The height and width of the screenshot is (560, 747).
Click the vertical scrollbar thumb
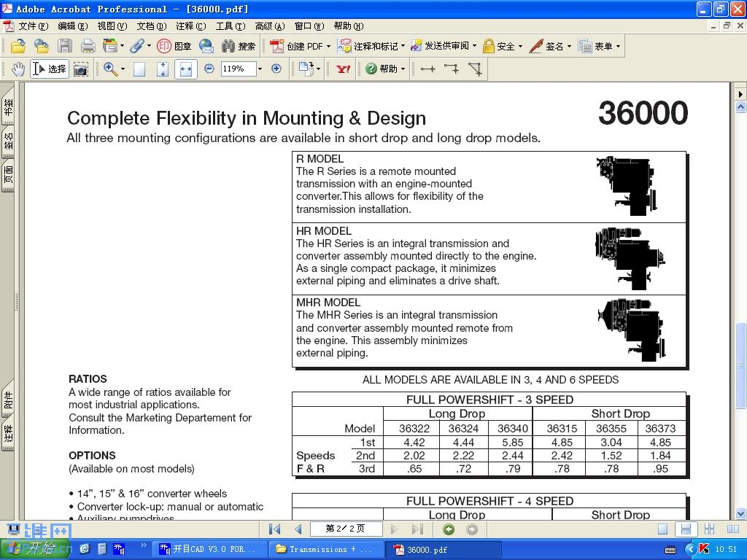(x=740, y=365)
